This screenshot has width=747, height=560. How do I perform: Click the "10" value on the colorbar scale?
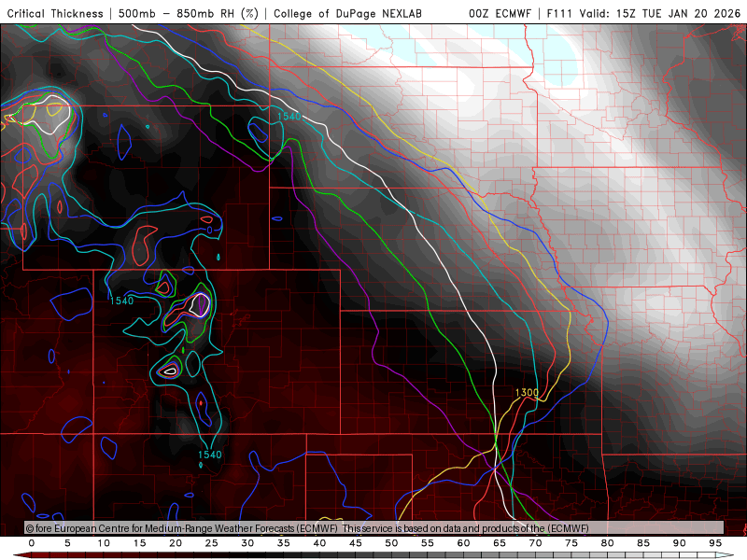tap(104, 543)
